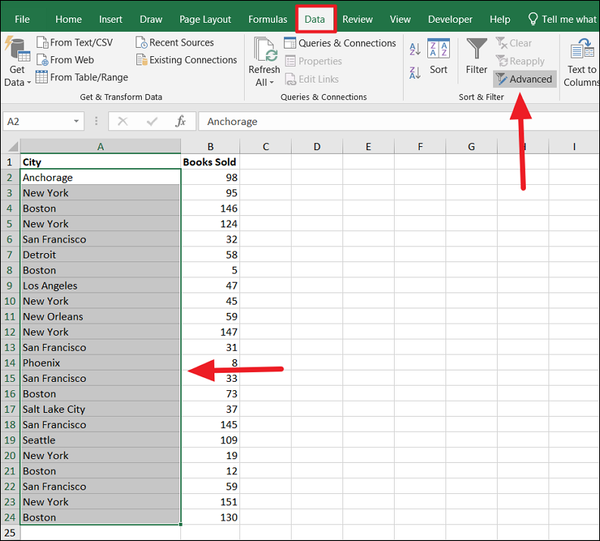This screenshot has width=600, height=541.
Task: Click the formula bar showing Anchorage
Action: (x=399, y=121)
